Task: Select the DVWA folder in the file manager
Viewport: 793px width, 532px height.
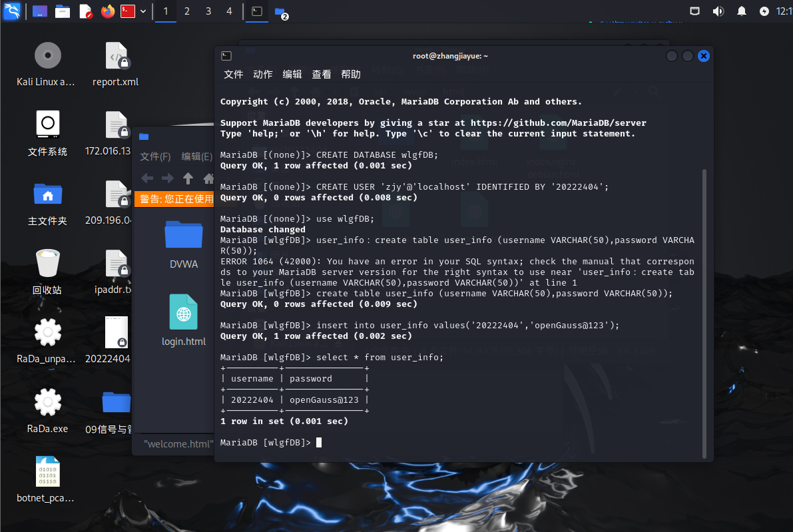Action: click(184, 245)
